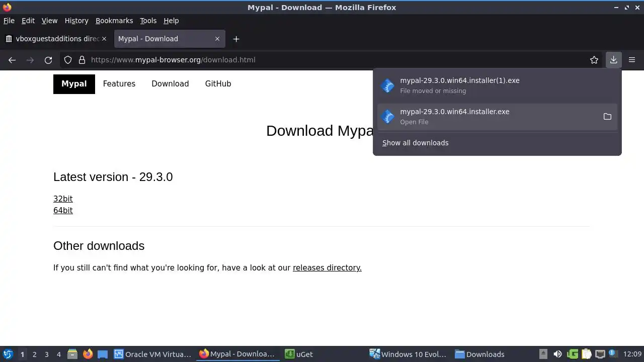The width and height of the screenshot is (644, 362).
Task: Open the Download nav link
Action: 170,84
